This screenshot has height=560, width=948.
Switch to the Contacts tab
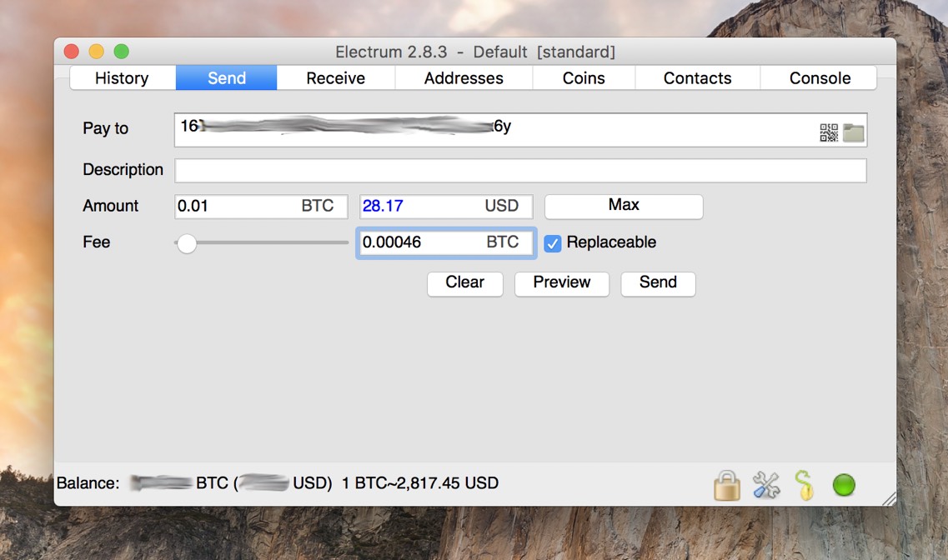pos(697,78)
